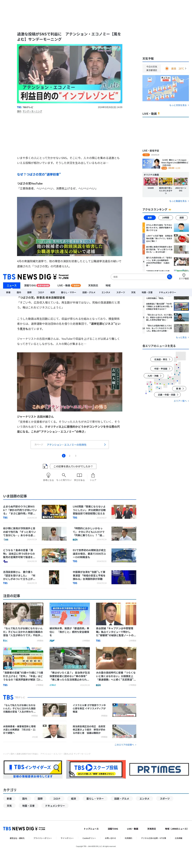The height and width of the screenshot is (868, 192).
Task: Open footer link お問い合わせ
Action: point(110,838)
